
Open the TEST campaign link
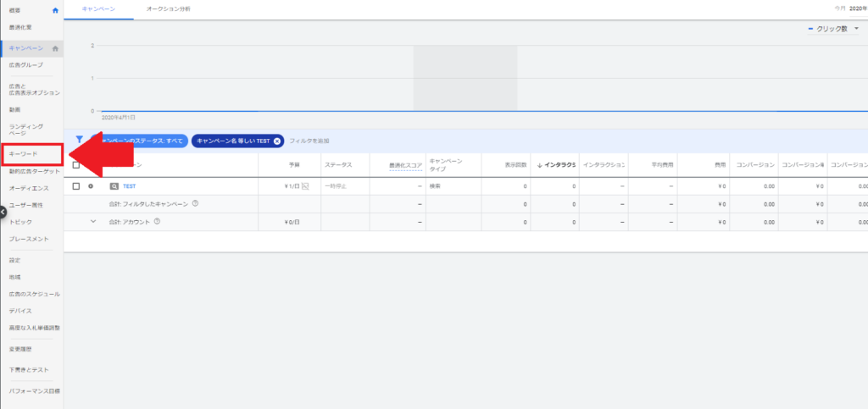click(130, 186)
